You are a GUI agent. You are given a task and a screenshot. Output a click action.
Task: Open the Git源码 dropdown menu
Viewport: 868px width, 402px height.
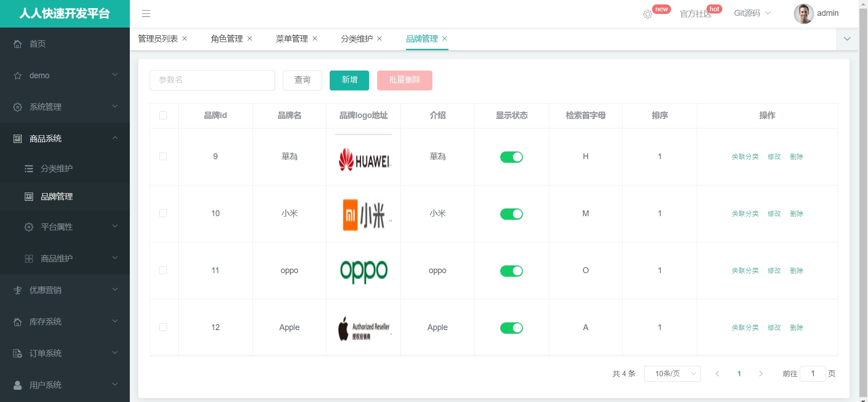click(752, 13)
